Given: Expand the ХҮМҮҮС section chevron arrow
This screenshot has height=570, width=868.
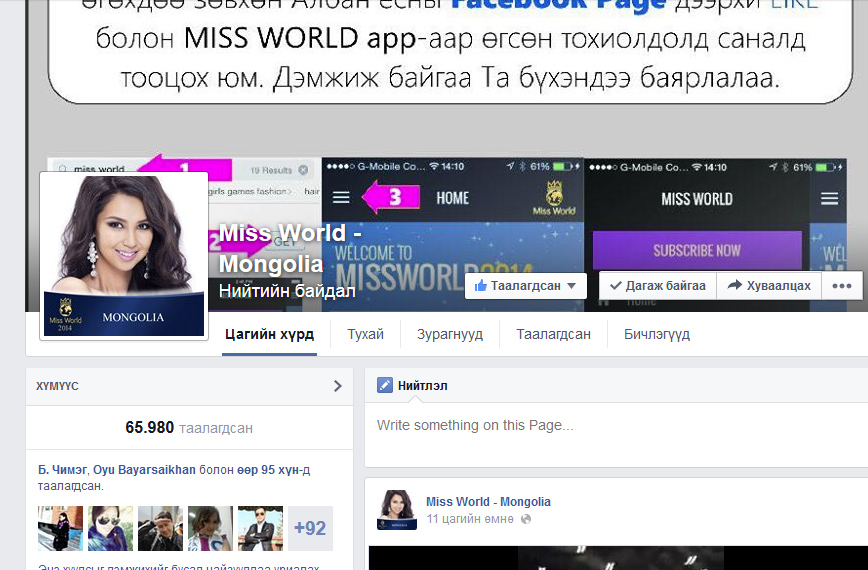Looking at the screenshot, I should pyautogui.click(x=338, y=386).
